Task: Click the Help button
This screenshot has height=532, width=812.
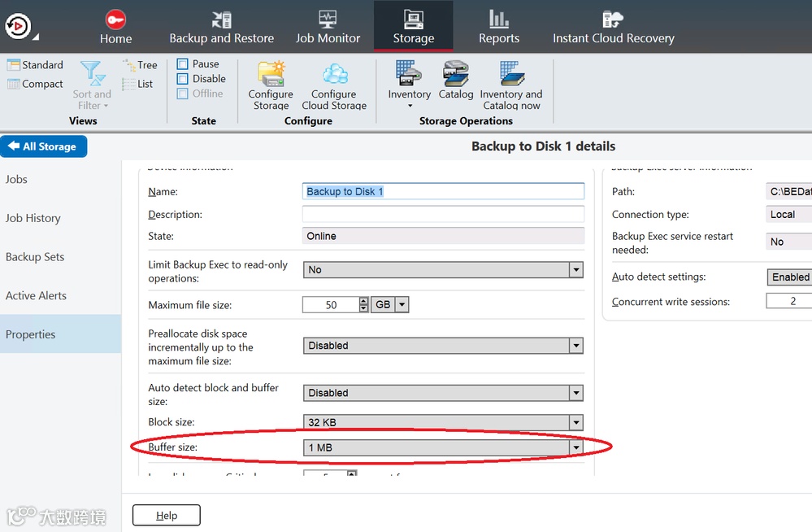Action: pos(167,516)
